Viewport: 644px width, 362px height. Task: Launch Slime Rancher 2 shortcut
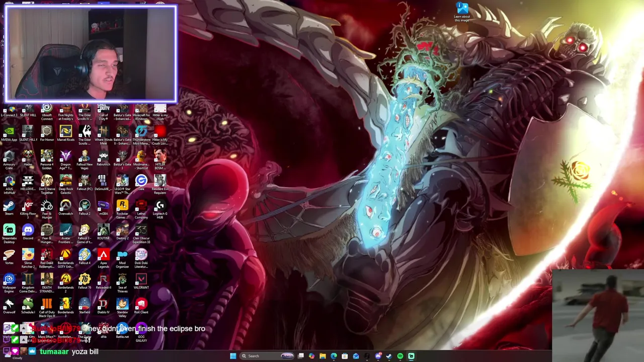28,258
